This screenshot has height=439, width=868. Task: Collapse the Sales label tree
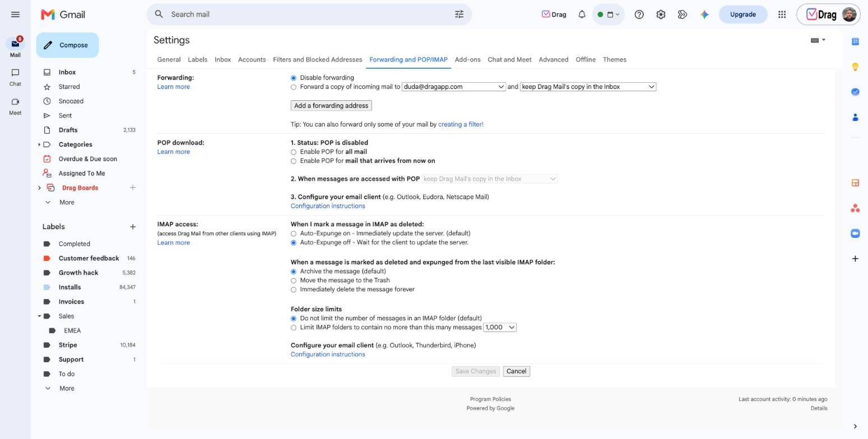(39, 316)
